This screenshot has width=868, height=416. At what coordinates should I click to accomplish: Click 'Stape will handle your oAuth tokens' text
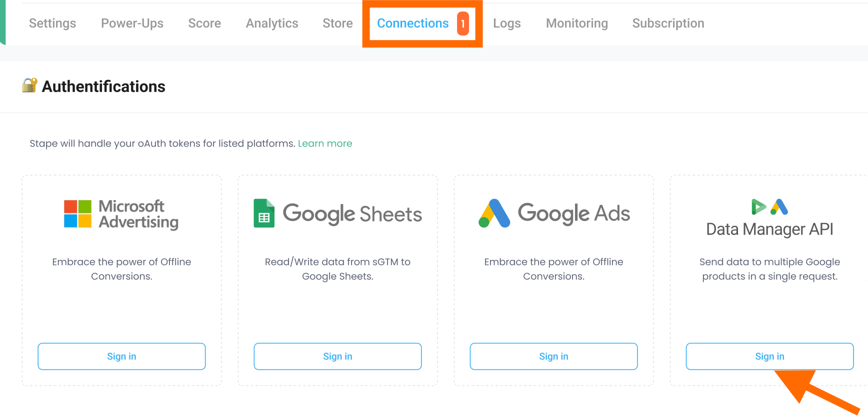pos(162,143)
